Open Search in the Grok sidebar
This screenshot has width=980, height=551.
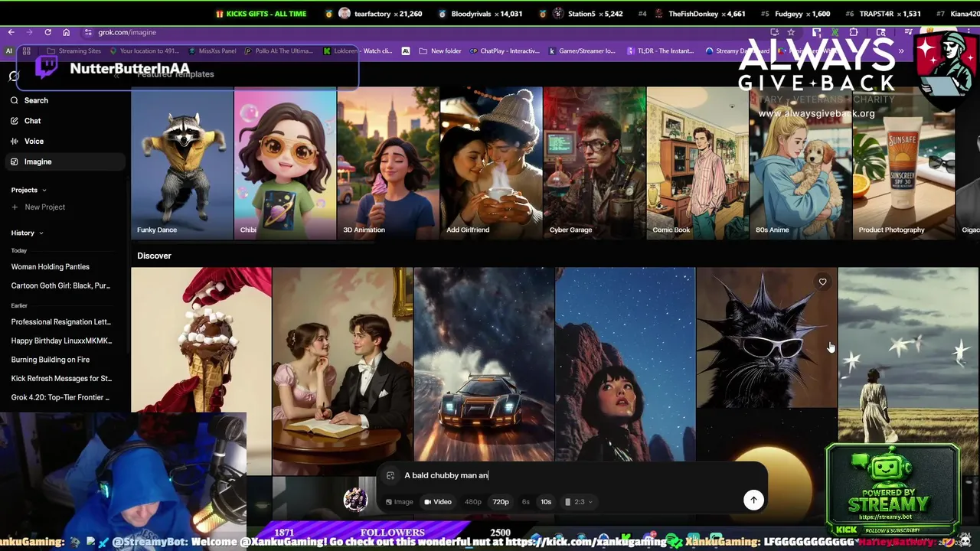click(65, 100)
